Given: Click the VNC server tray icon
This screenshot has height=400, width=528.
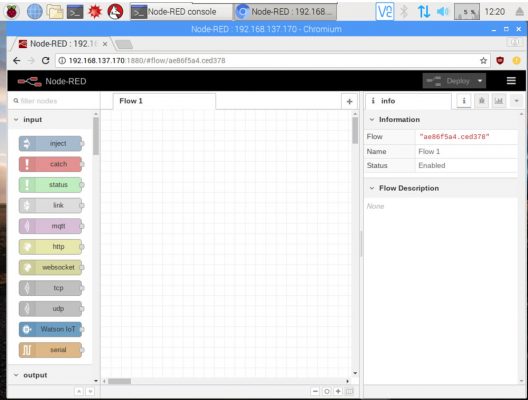Looking at the screenshot, I should 385,11.
